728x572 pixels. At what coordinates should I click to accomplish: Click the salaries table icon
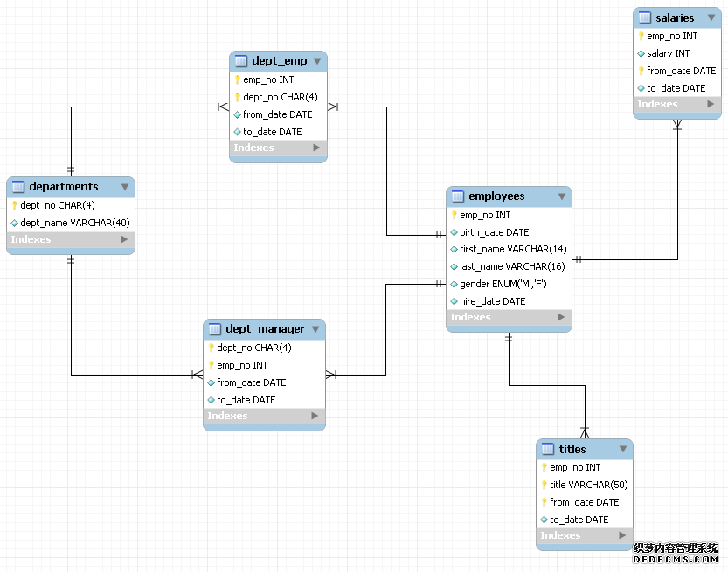645,17
